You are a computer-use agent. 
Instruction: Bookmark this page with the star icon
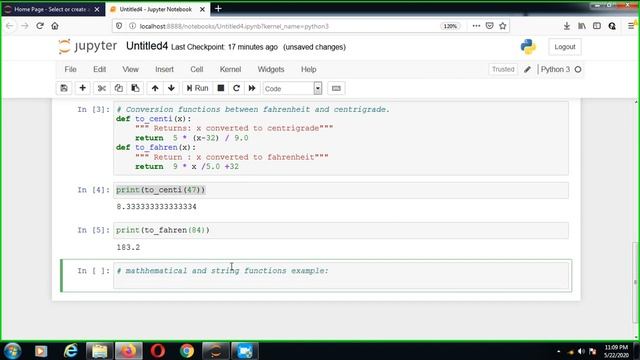click(x=502, y=26)
